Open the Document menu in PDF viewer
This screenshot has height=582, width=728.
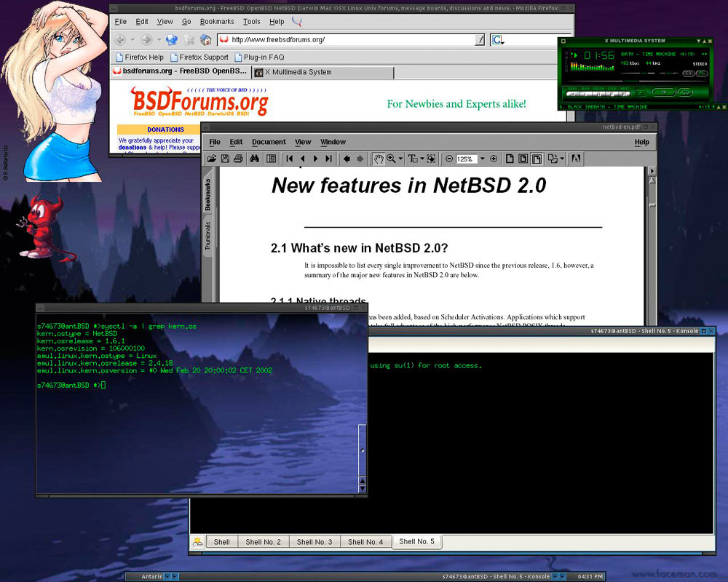tap(269, 142)
